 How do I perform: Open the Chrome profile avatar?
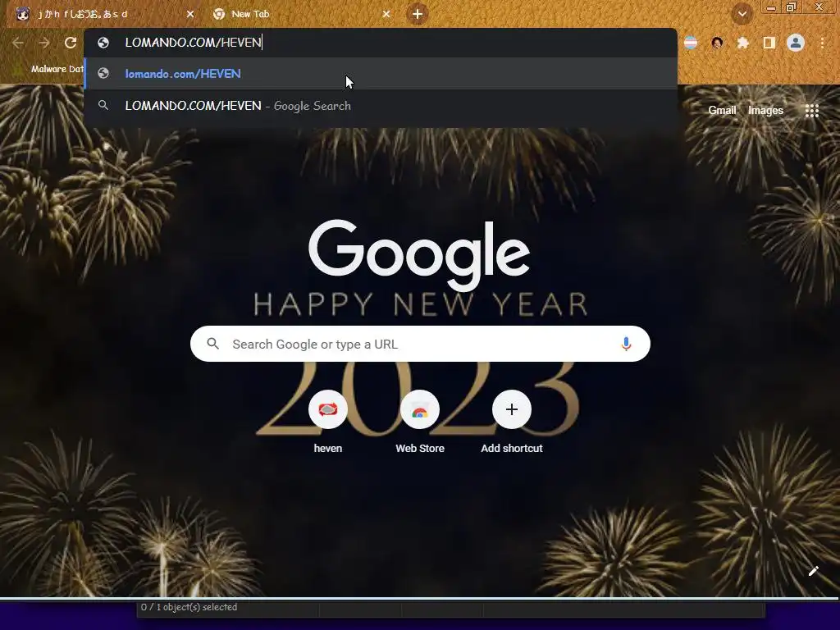[x=796, y=43]
